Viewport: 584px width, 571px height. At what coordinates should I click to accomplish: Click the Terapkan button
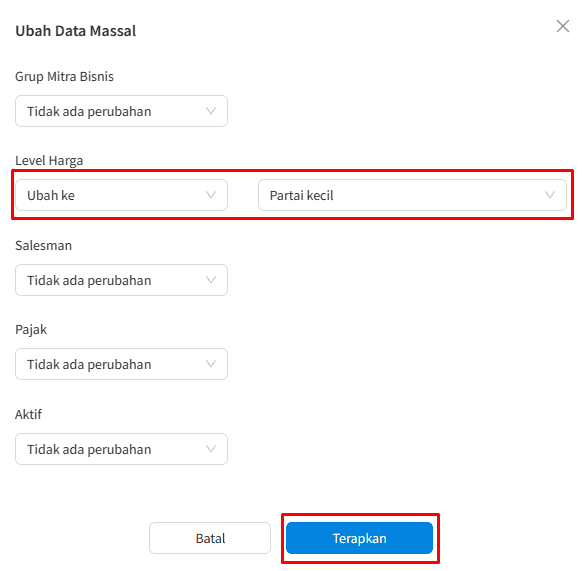359,538
